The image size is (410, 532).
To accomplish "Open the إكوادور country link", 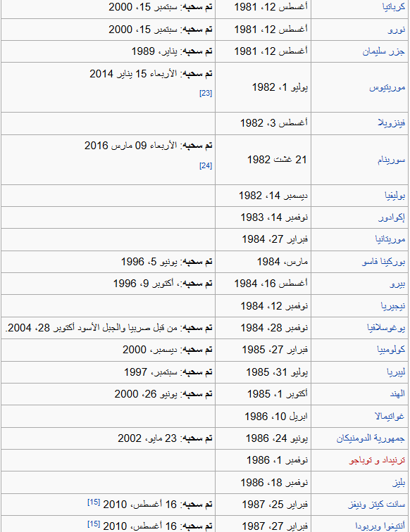I will pyautogui.click(x=392, y=217).
